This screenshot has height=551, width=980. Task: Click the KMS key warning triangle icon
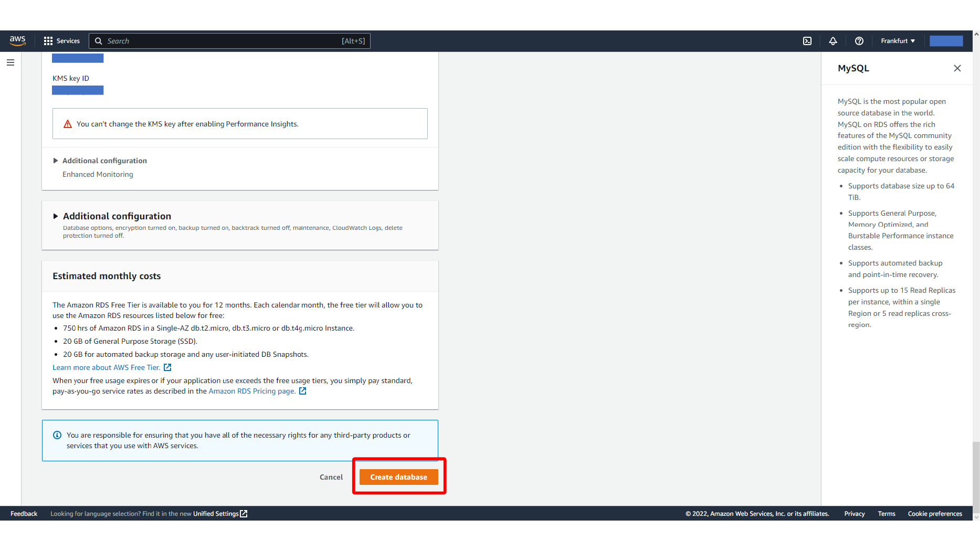coord(68,124)
